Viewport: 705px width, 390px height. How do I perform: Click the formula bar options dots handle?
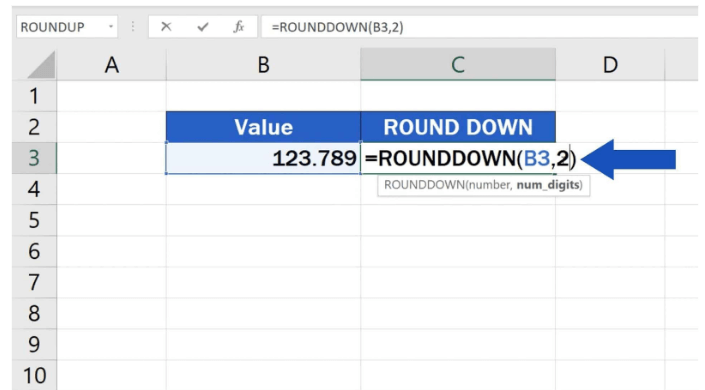(133, 27)
